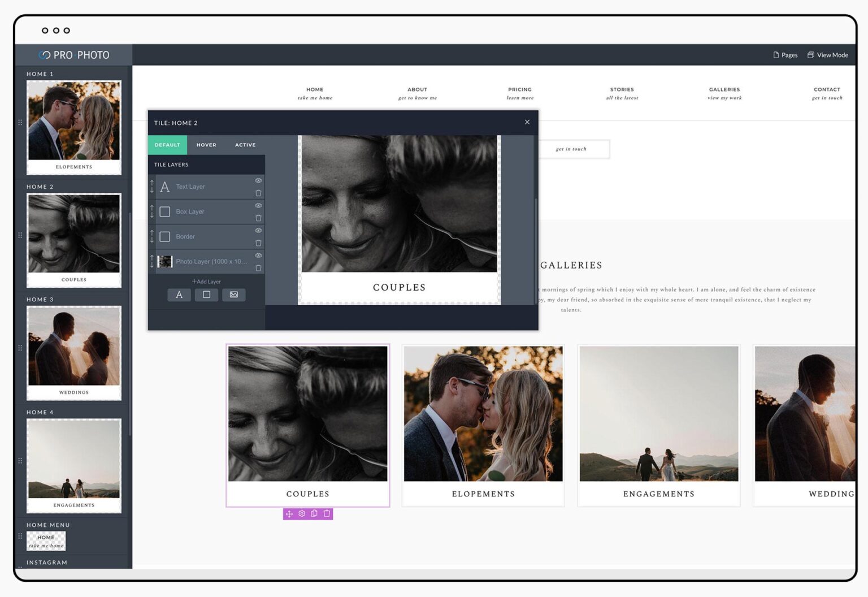
Task: Select the Home 3 Weddings thumbnail
Action: tap(73, 352)
